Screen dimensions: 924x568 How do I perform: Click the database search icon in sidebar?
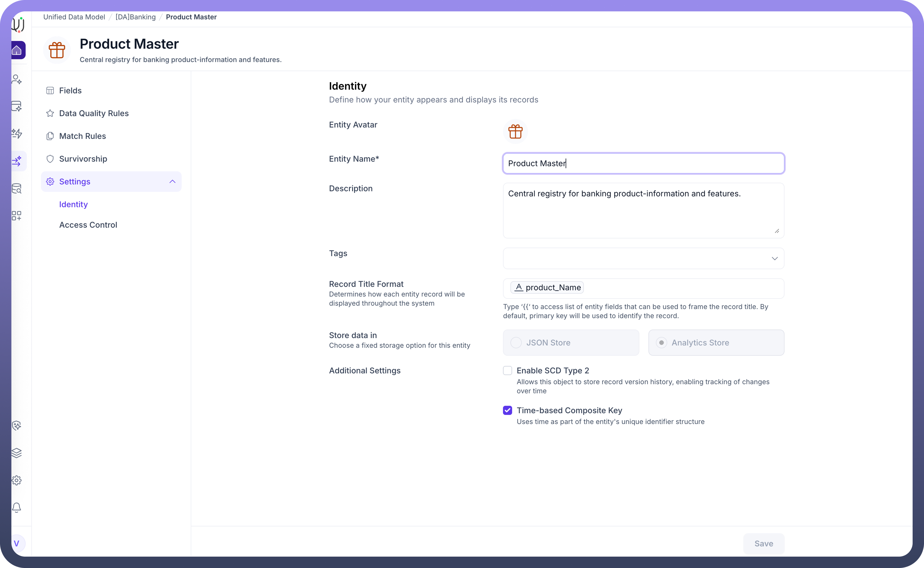point(17,188)
